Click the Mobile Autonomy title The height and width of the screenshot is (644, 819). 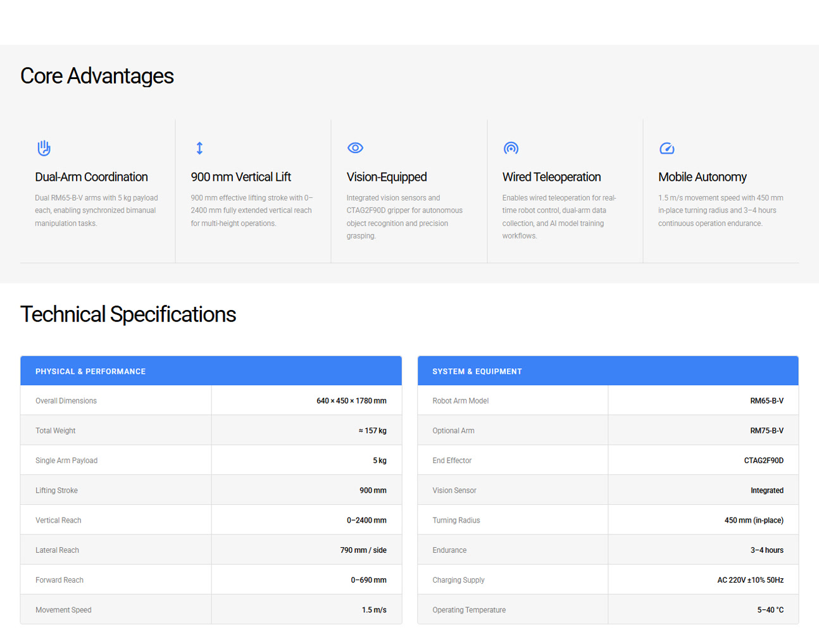click(x=702, y=177)
